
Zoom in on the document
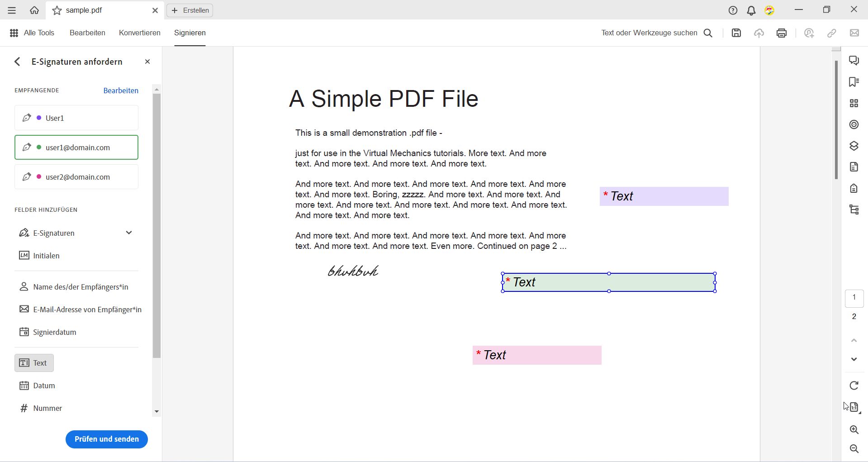click(854, 430)
